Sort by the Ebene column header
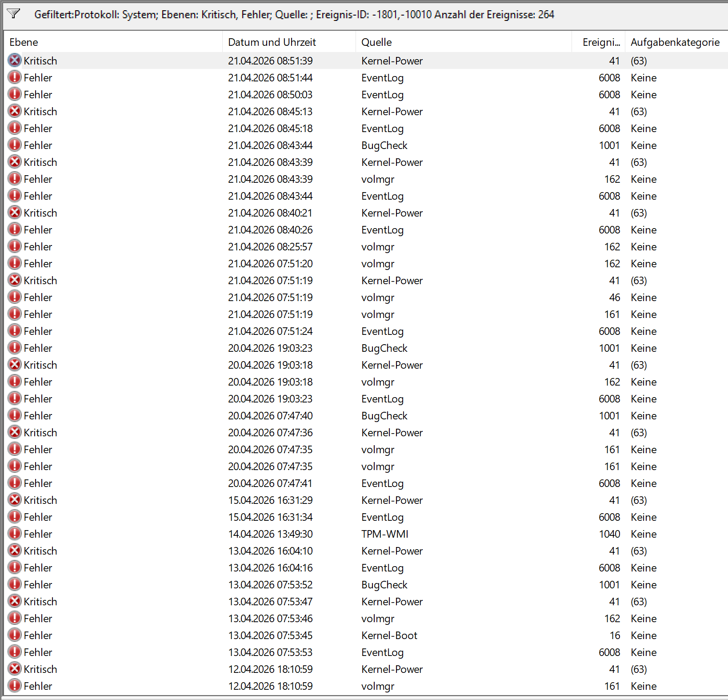This screenshot has height=700, width=728. [113, 42]
